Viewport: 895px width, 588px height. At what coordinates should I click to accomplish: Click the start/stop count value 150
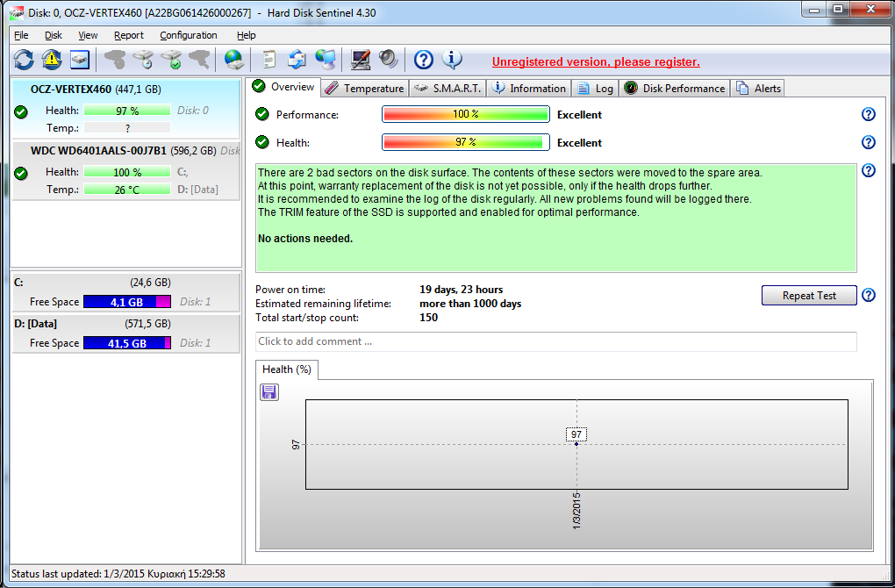point(429,318)
